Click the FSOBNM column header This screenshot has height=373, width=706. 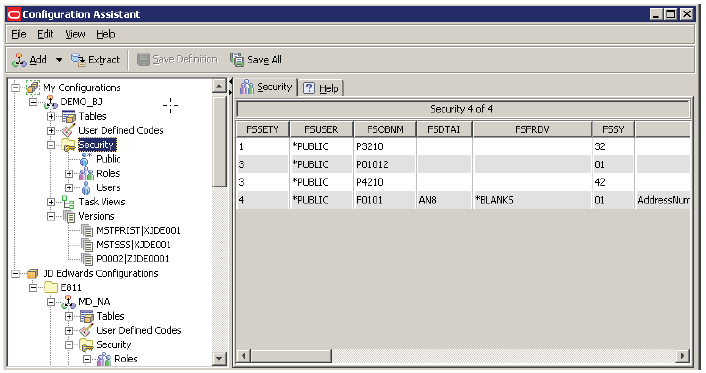point(385,130)
